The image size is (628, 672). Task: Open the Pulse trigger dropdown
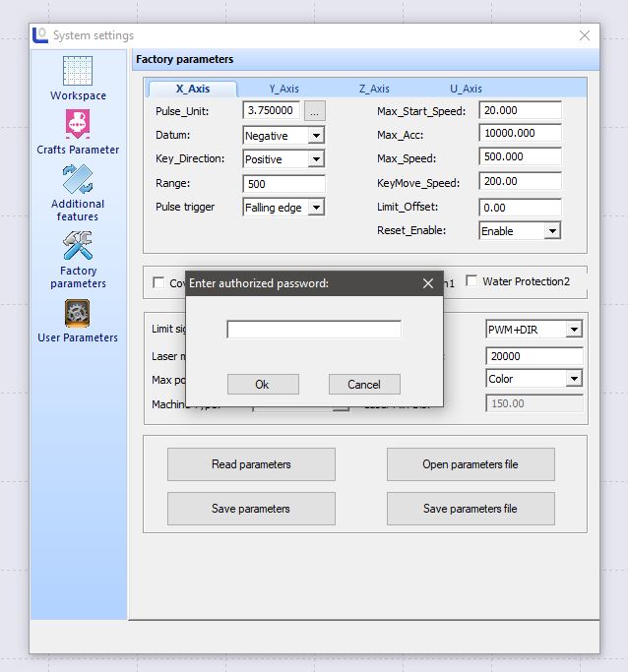[315, 208]
